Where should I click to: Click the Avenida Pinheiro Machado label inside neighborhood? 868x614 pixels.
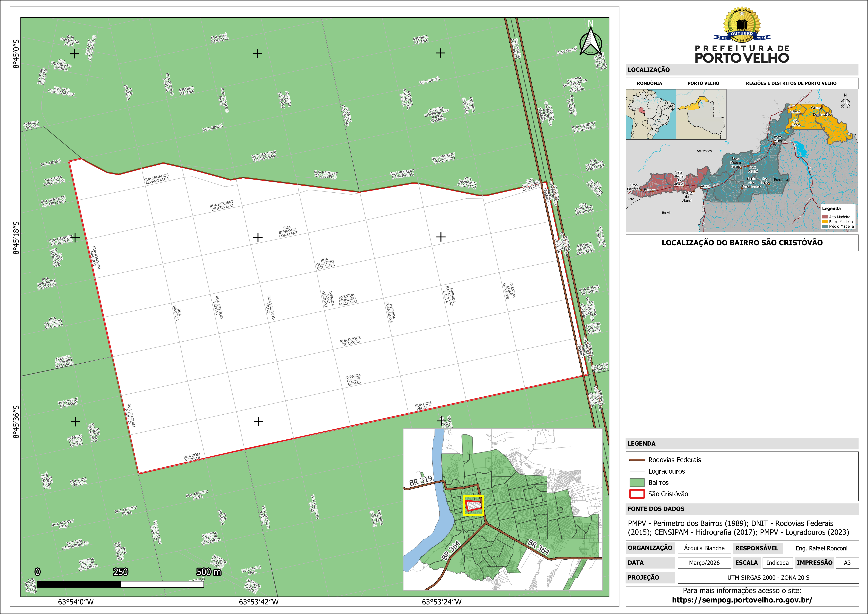(347, 300)
